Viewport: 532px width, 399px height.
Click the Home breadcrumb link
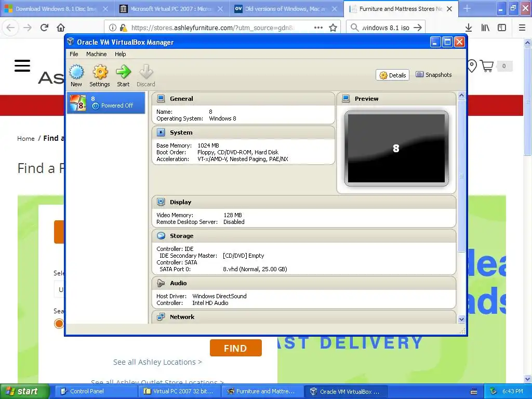(x=26, y=138)
